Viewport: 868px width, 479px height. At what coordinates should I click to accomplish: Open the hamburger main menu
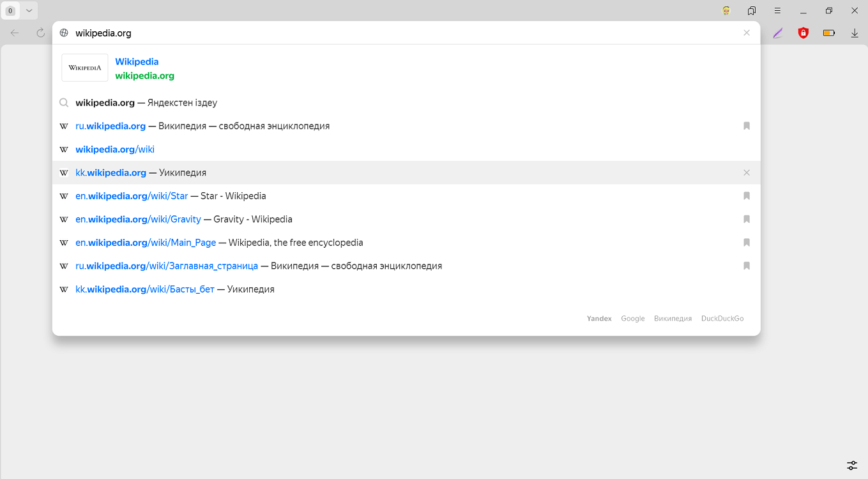pyautogui.click(x=777, y=11)
